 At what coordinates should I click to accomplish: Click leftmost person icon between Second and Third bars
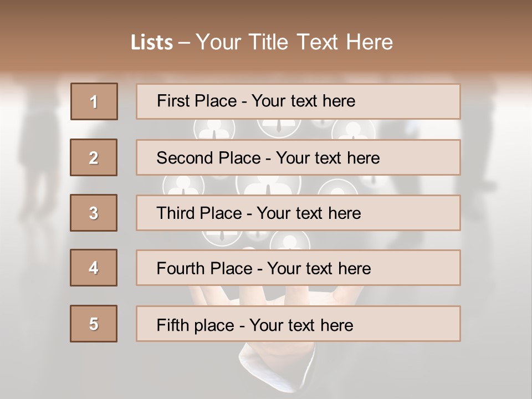(183, 186)
